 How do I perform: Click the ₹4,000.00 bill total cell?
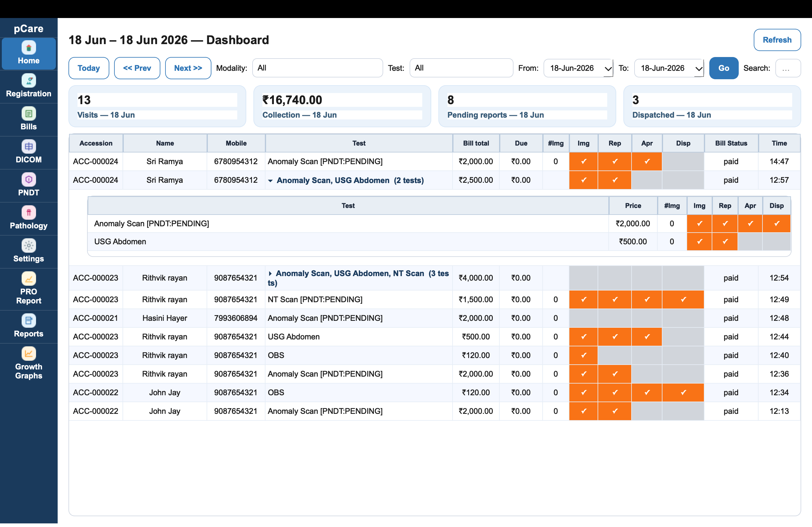pos(476,278)
